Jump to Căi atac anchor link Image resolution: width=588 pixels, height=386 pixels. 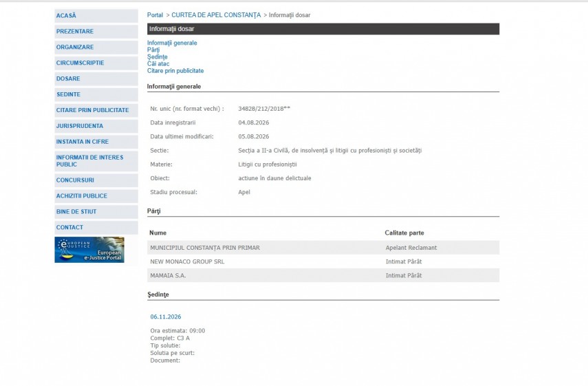click(158, 64)
